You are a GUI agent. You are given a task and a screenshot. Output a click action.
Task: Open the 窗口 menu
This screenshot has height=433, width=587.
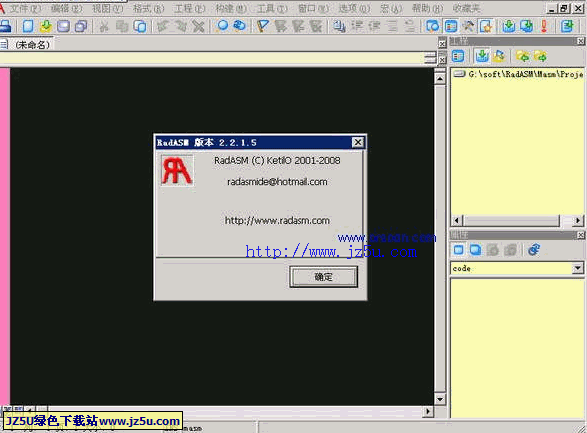tap(313, 8)
